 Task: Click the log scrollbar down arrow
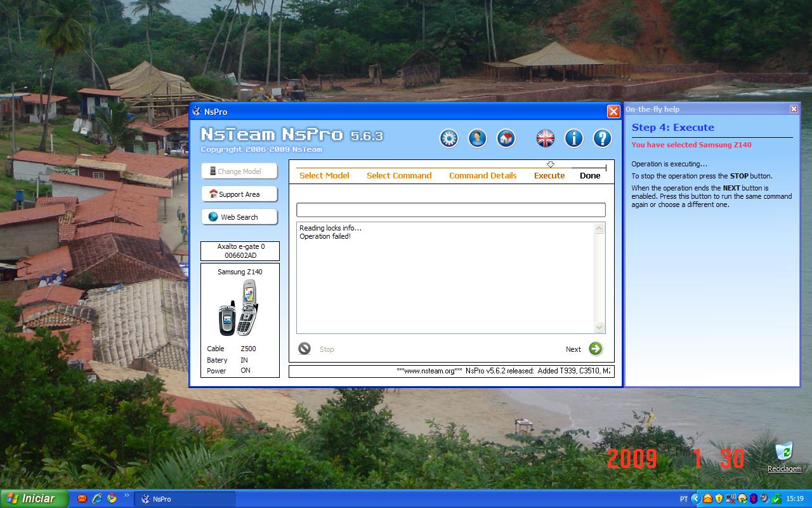pos(599,327)
